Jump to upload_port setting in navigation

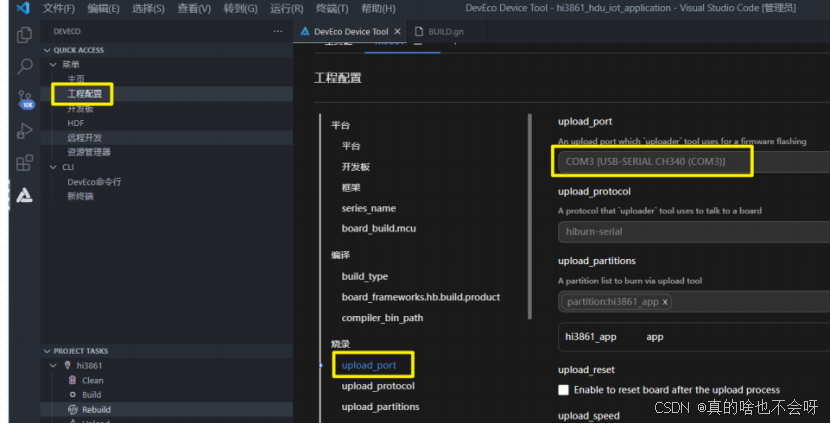(x=369, y=365)
